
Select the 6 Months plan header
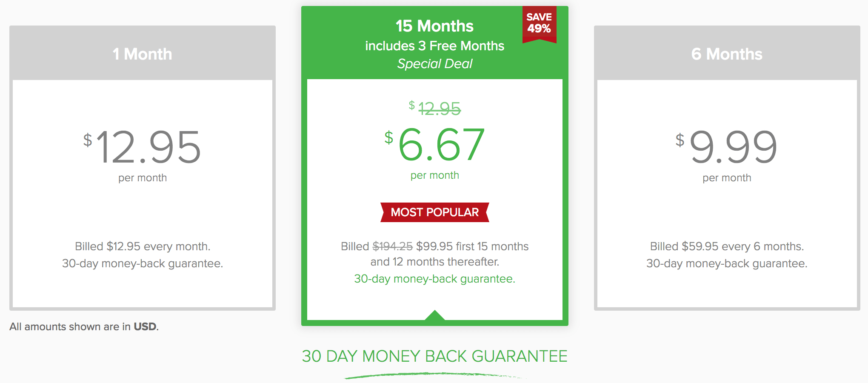[727, 53]
